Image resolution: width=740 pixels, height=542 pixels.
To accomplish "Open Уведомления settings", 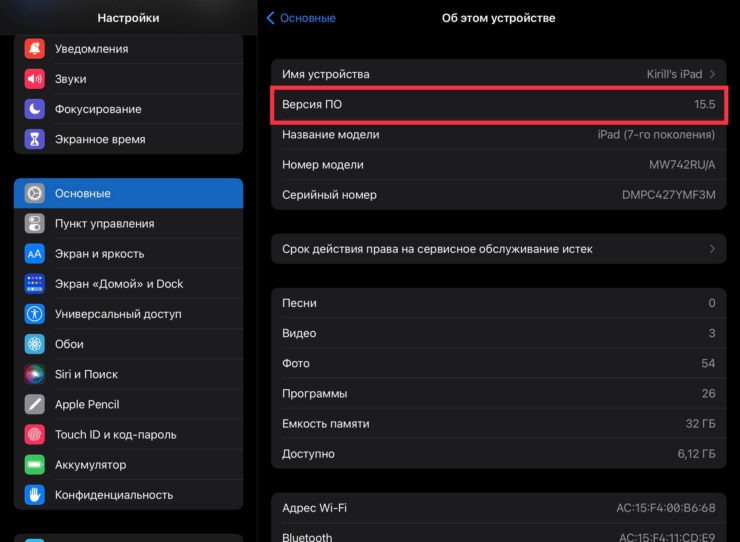I will pyautogui.click(x=128, y=49).
